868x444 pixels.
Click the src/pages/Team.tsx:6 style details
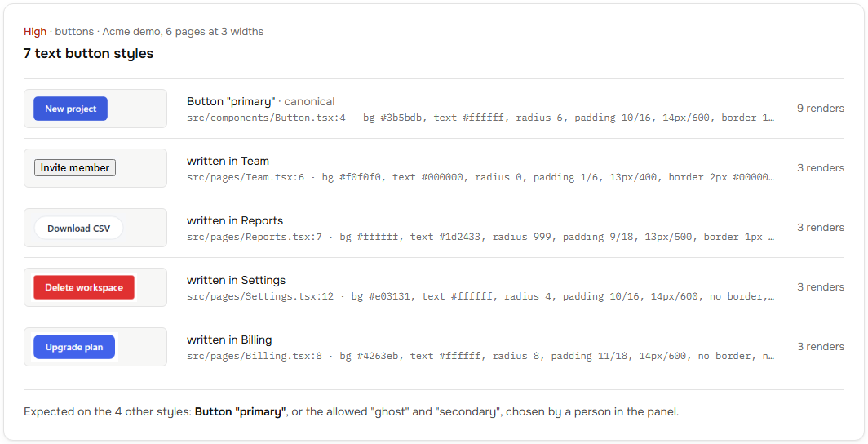[x=480, y=177]
